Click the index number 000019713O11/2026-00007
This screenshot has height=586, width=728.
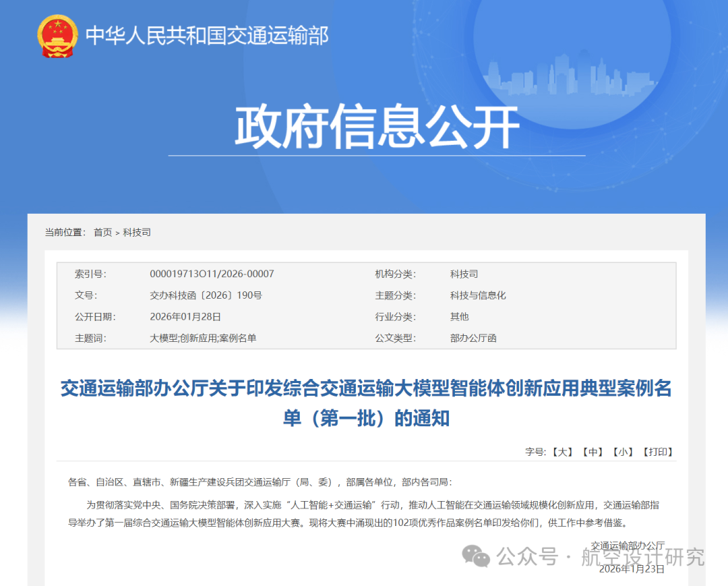(x=212, y=274)
